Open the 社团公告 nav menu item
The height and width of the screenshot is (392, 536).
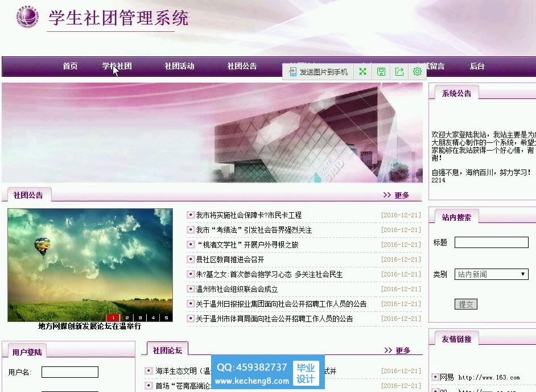tap(242, 66)
